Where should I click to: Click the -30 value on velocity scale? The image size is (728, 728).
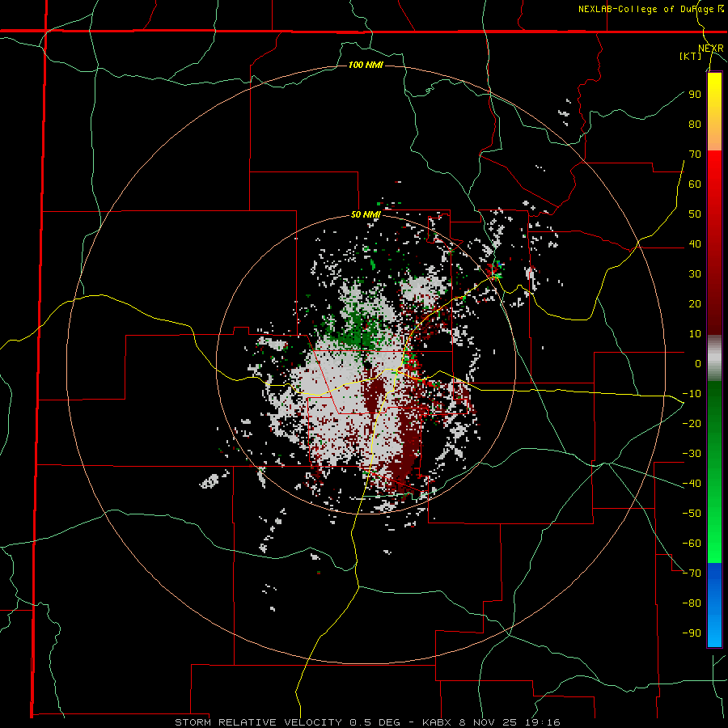click(692, 454)
